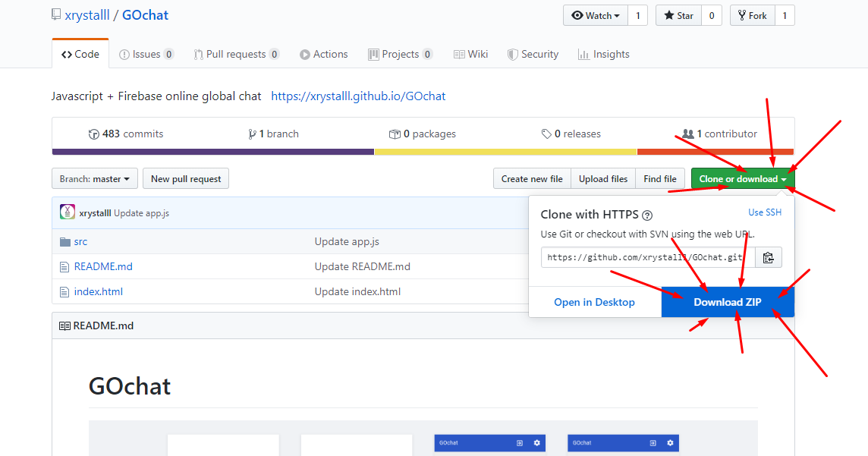
Task: View the 0 releases page
Action: point(571,134)
